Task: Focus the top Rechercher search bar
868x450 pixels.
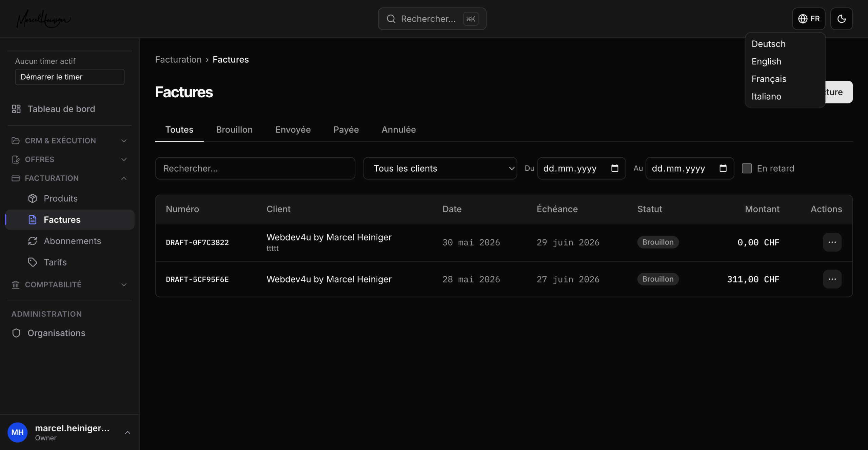Action: click(x=432, y=19)
